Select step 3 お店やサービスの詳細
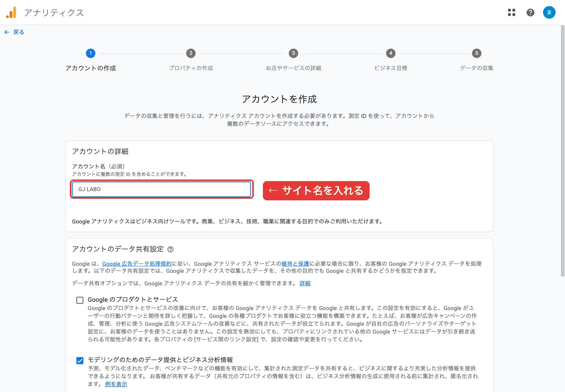Image resolution: width=565 pixels, height=392 pixels. 293,60
